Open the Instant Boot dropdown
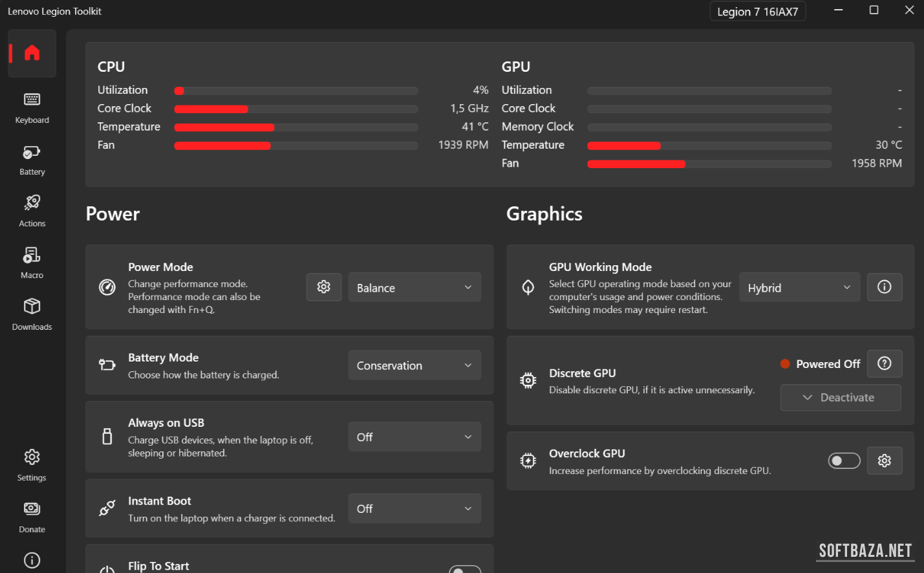 pos(414,509)
